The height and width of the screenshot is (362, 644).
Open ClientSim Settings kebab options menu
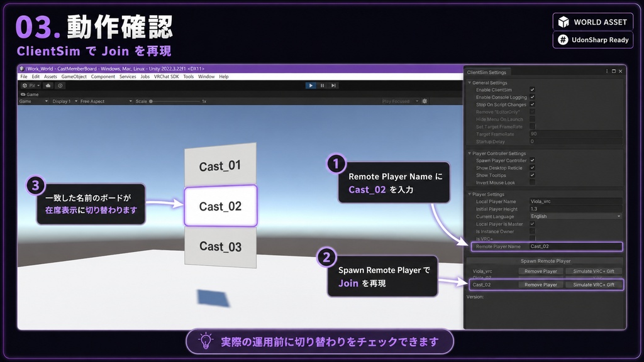(x=607, y=71)
